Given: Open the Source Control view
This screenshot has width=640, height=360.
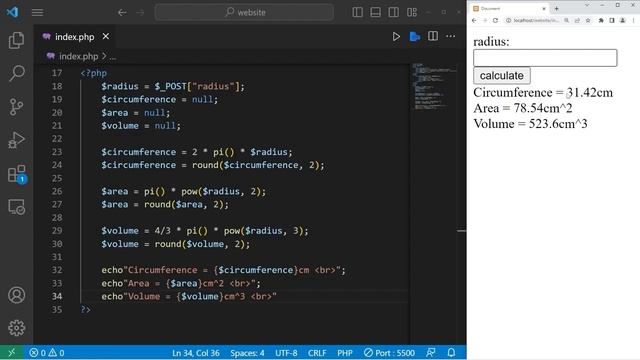Looking at the screenshot, I should tap(16, 107).
